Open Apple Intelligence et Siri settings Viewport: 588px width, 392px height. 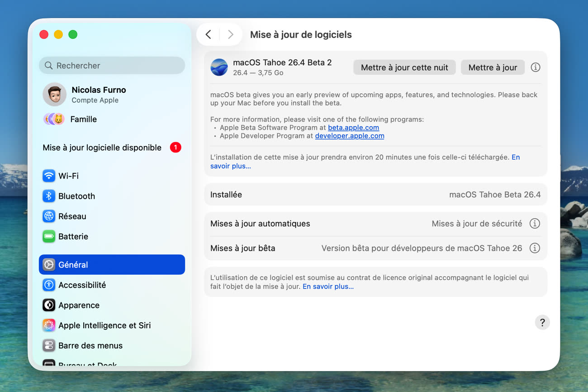coord(104,325)
